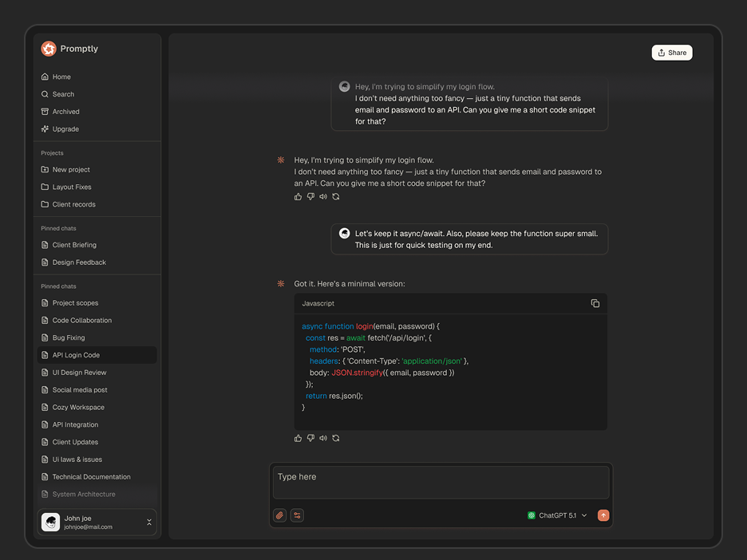Dislike the first assistant reply
Viewport: 747px width, 560px height.
310,197
